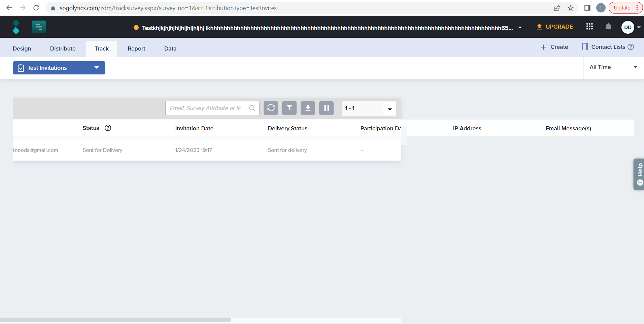Expand the account menu arrow beside DD
The image size is (644, 324).
pyautogui.click(x=639, y=27)
